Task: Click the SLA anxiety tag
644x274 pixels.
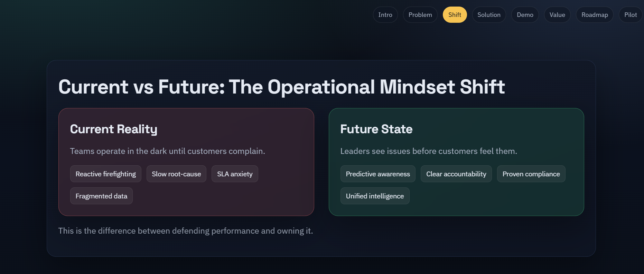Action: (235, 174)
